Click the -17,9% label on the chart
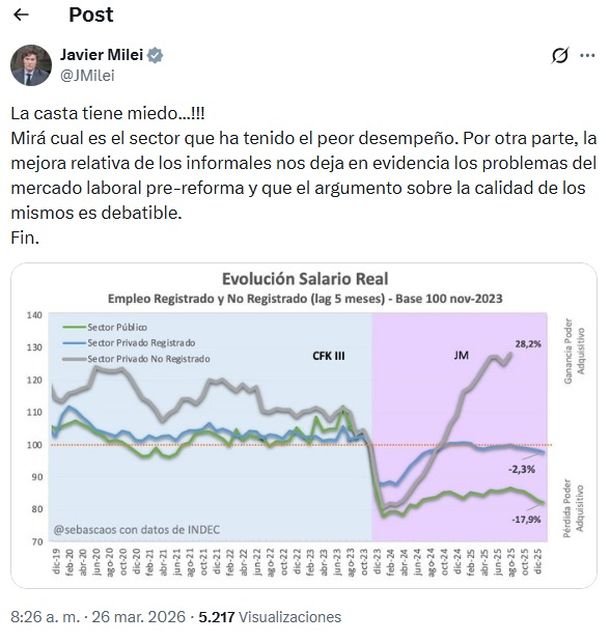Viewport: 610px width, 642px height. (526, 519)
